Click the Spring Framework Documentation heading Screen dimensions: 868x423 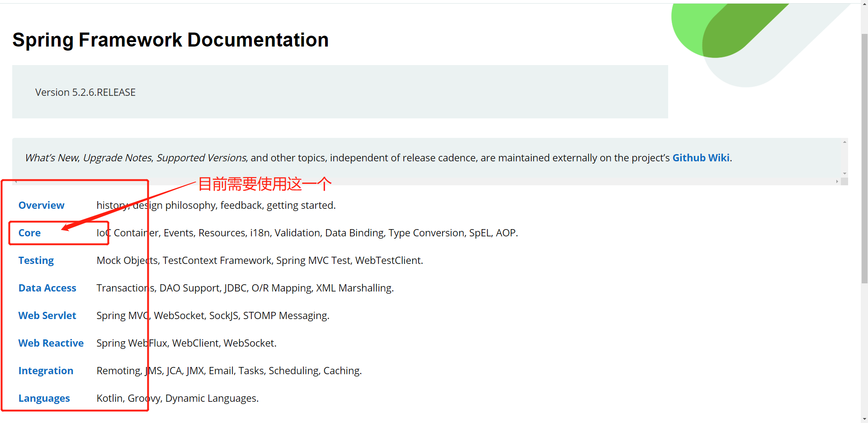tap(170, 40)
